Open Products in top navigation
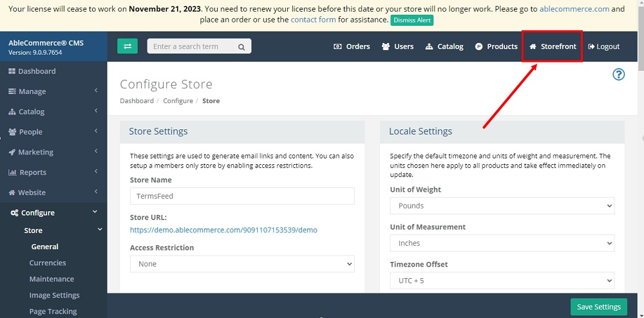Viewport: 644px width, 318px height. click(496, 46)
